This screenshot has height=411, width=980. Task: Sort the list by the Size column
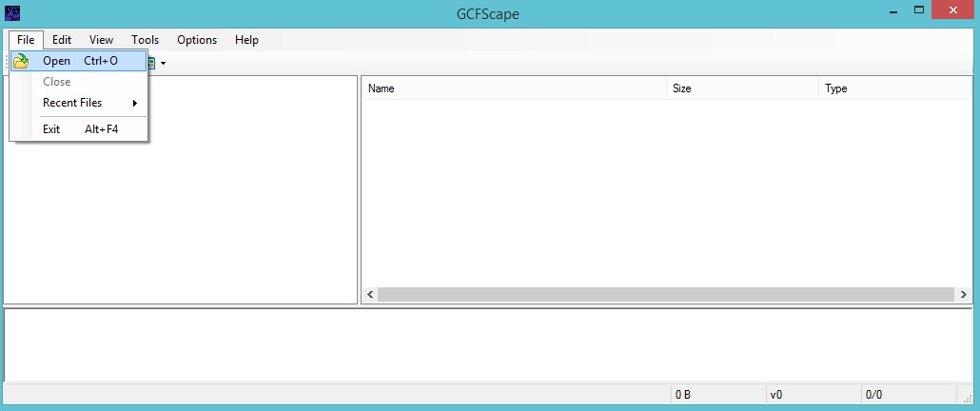click(x=742, y=88)
